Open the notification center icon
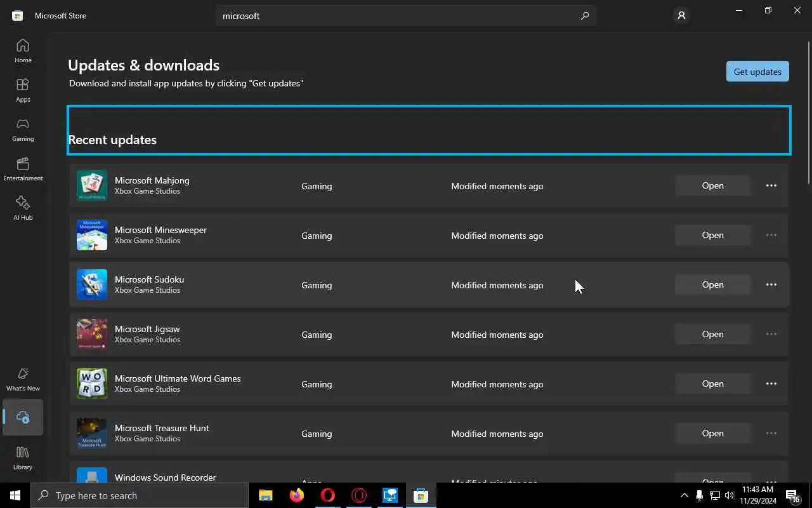Viewport: 812px width, 508px height. click(792, 495)
